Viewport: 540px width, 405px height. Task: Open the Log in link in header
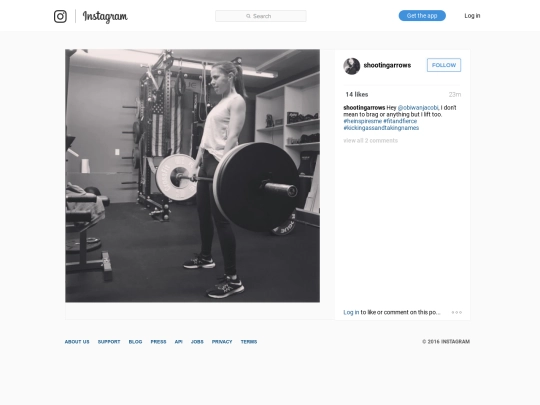[472, 16]
